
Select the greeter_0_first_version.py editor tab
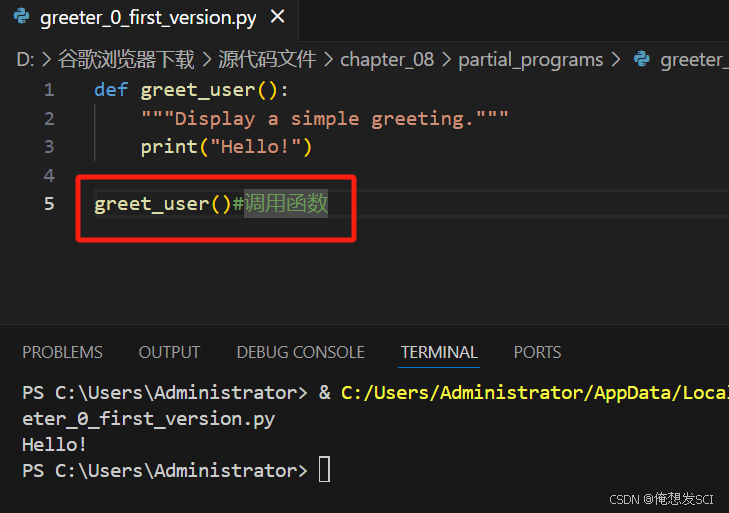pos(149,19)
